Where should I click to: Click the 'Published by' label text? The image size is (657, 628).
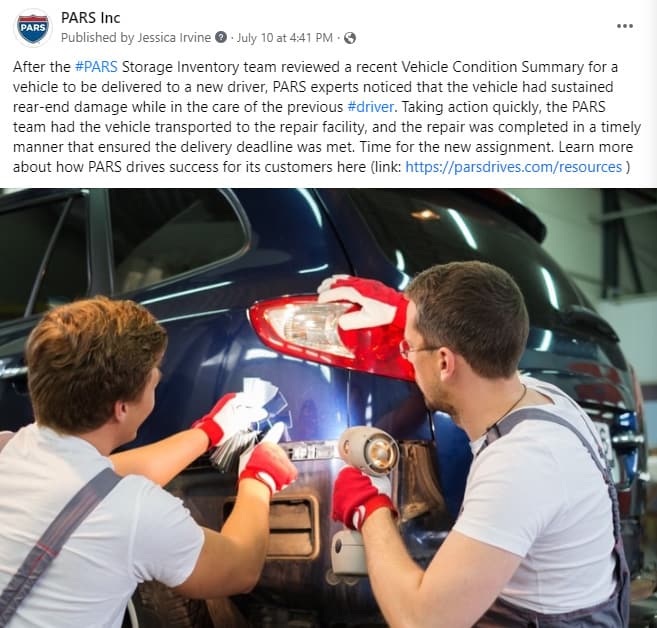click(97, 38)
